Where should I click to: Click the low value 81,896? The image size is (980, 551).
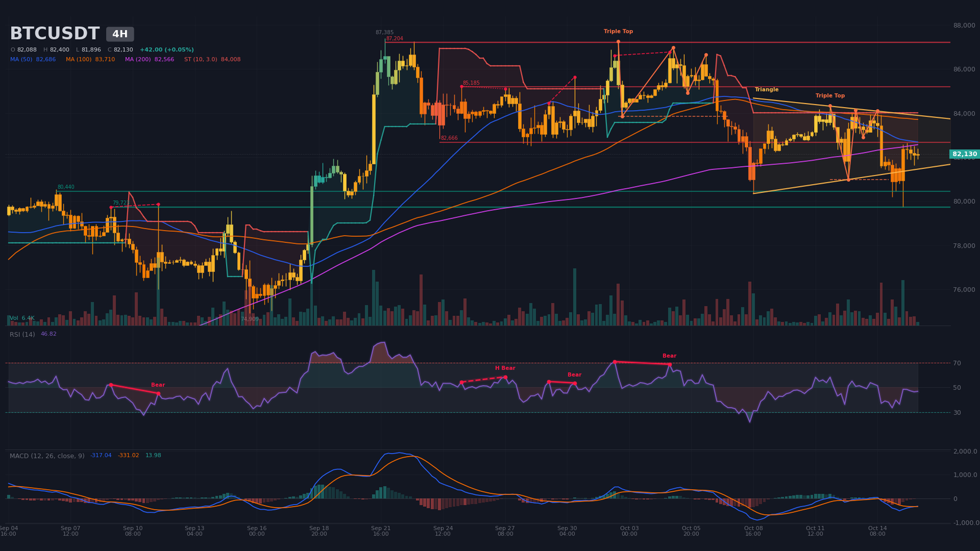[x=91, y=50]
